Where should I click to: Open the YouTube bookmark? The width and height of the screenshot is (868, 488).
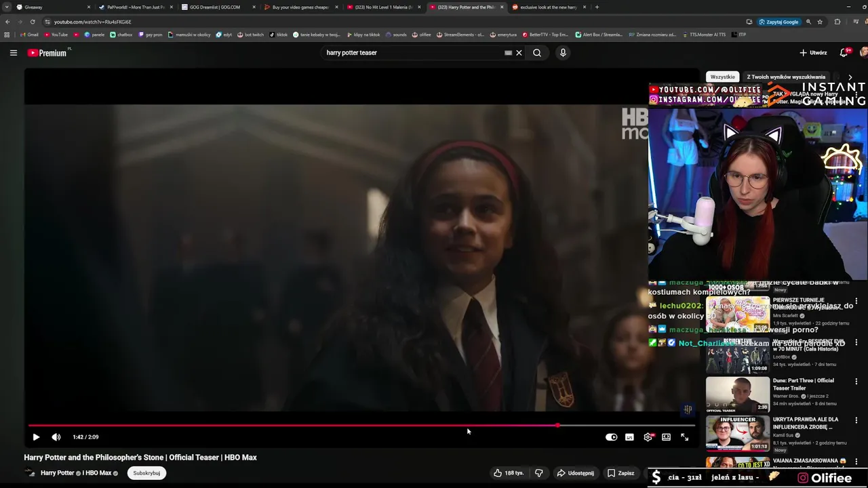click(x=56, y=35)
